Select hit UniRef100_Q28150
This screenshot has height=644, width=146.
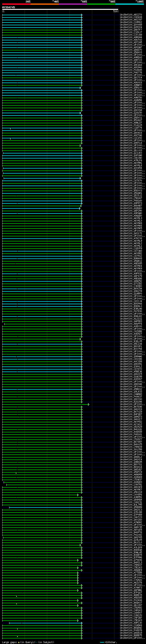click(131, 113)
